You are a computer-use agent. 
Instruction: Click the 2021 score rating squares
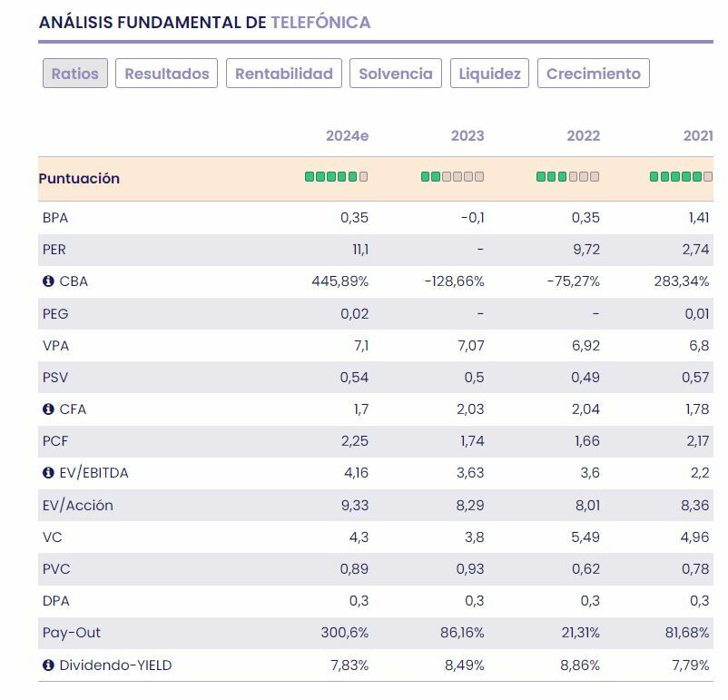click(681, 177)
